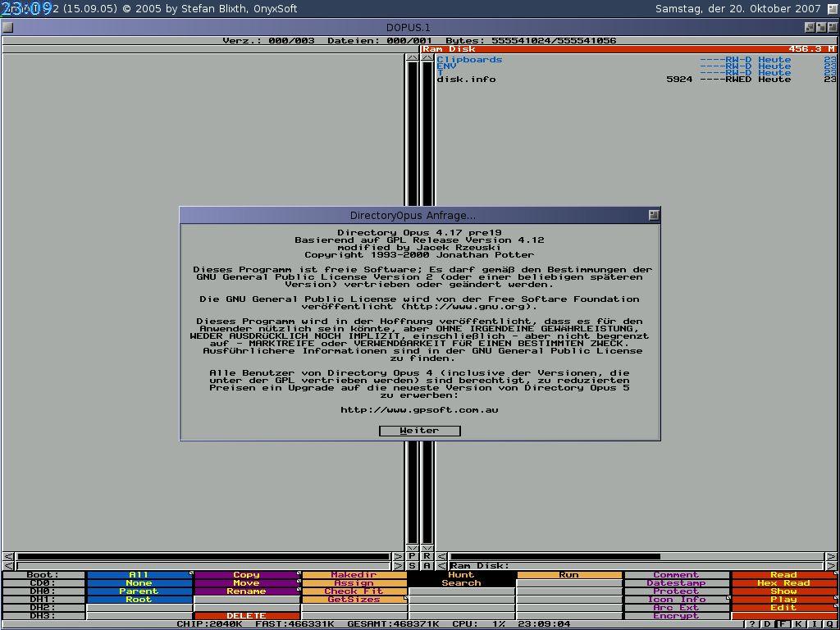
Task: Click the Edit button
Action: pos(784,608)
